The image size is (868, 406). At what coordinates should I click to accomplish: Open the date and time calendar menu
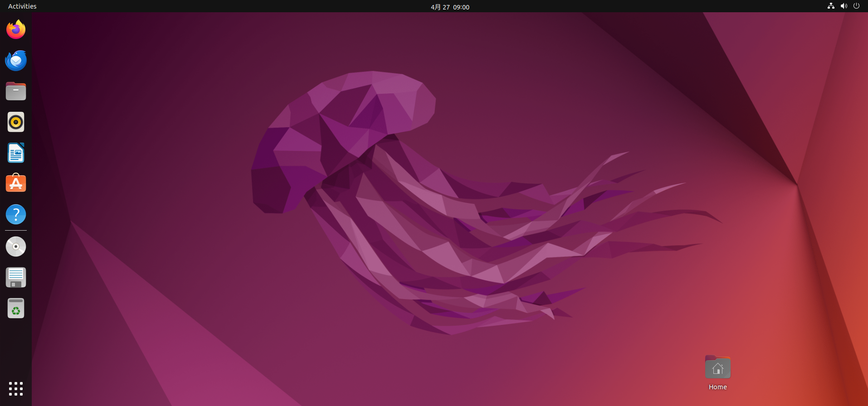(x=450, y=7)
